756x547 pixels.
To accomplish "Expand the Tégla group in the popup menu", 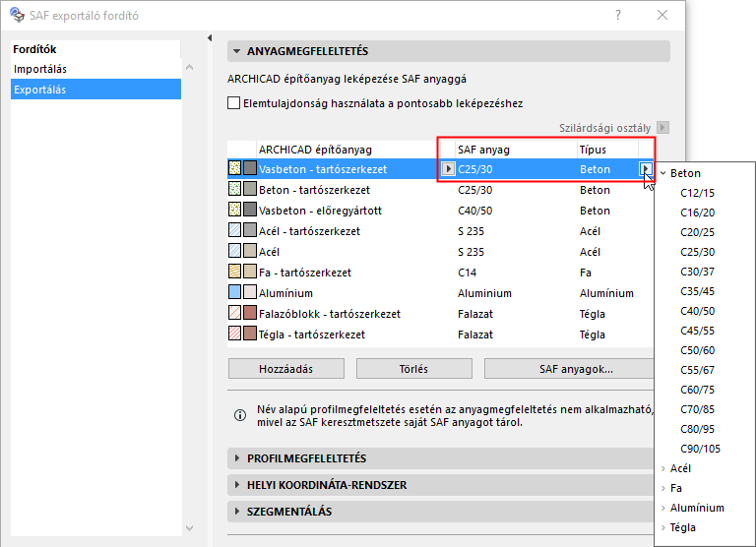I will click(663, 527).
